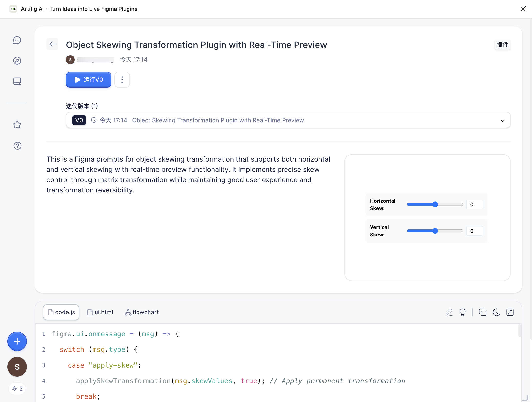The image size is (532, 402).
Task: Go back using the left arrow button
Action: (52, 44)
